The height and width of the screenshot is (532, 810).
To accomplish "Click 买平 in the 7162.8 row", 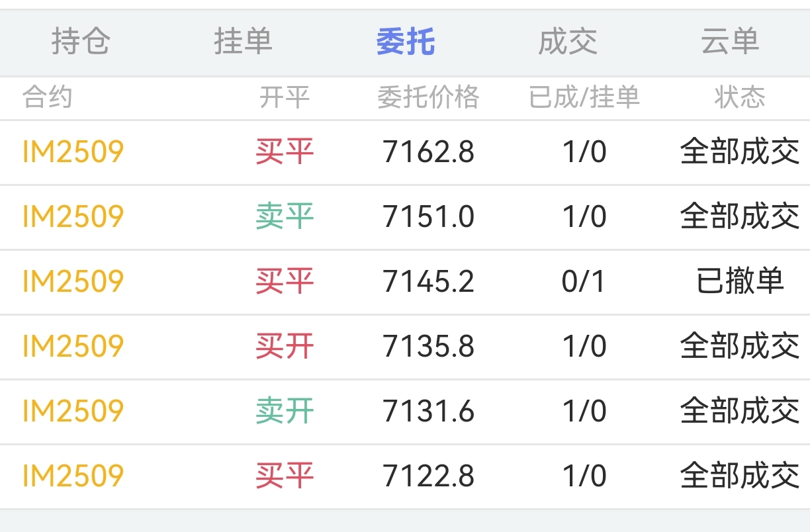I will coord(285,152).
